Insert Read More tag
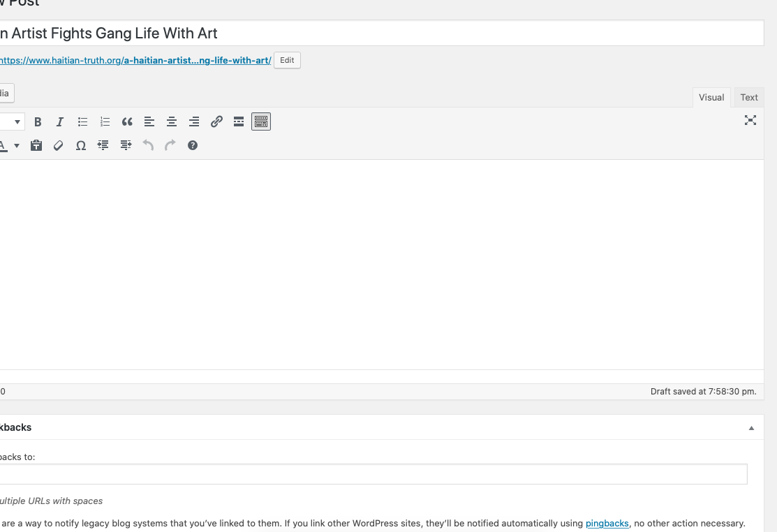 (x=239, y=122)
